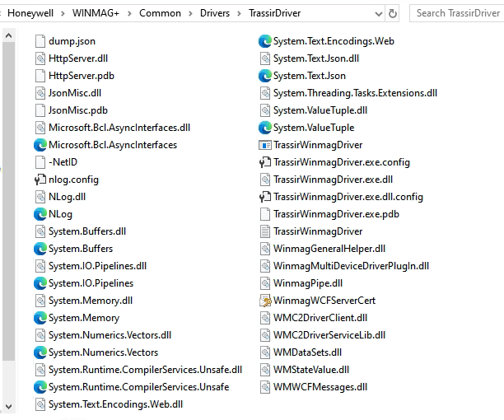
Task: Open the address bar history dropdown
Action: pos(379,14)
